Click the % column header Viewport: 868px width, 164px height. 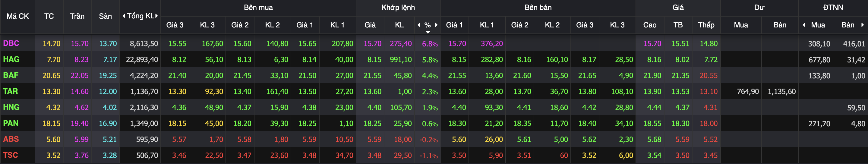(428, 25)
